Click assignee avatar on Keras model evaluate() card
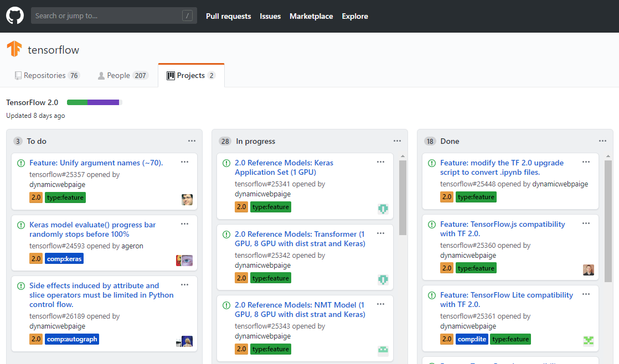 coord(184,261)
